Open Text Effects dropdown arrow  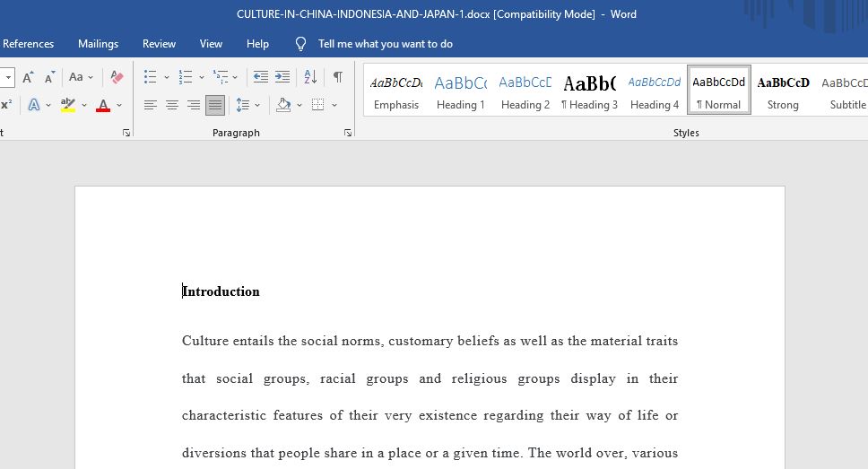[48, 105]
